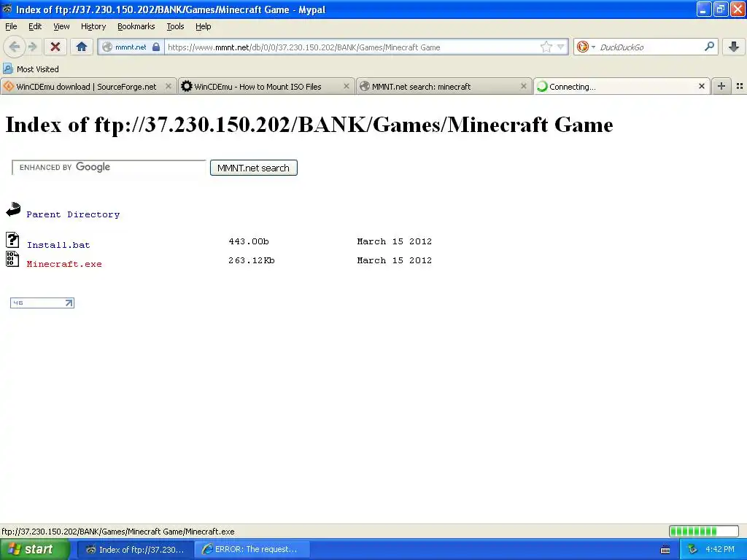Click the address bar URL field

(x=352, y=47)
